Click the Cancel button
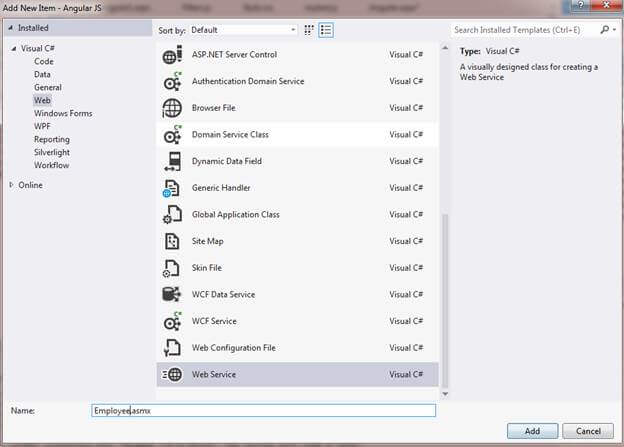The image size is (624, 447). 588,431
